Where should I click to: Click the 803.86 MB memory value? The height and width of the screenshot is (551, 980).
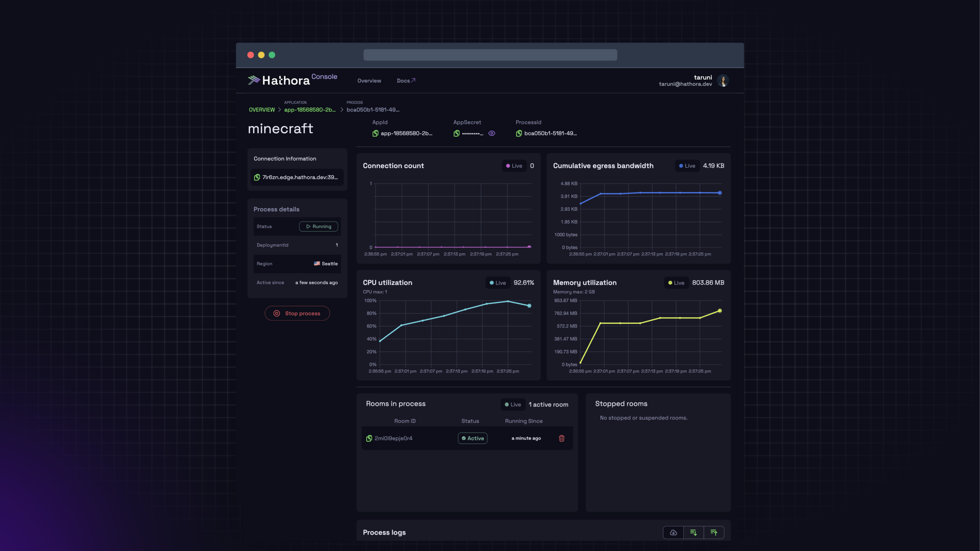[708, 283]
